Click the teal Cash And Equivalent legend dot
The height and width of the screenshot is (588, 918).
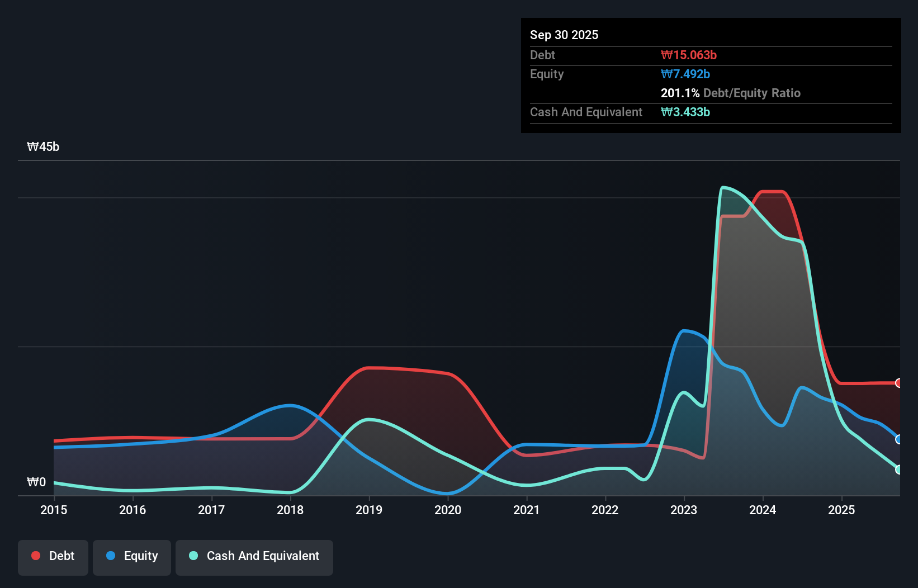(x=193, y=556)
